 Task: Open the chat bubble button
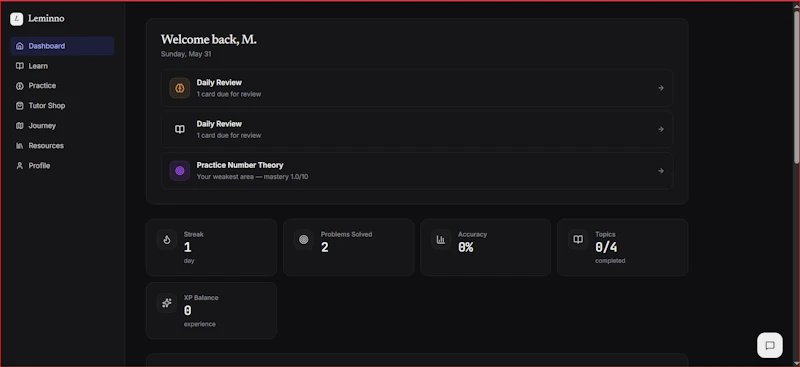(770, 346)
